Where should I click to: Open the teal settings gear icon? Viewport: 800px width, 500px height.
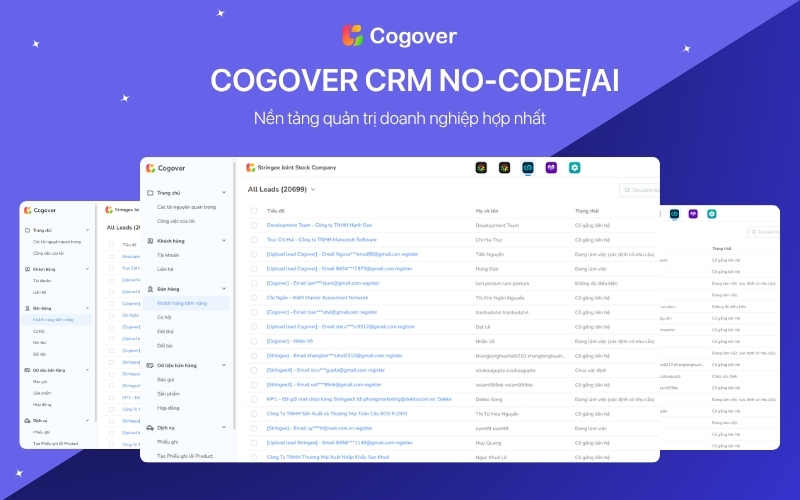coord(575,167)
